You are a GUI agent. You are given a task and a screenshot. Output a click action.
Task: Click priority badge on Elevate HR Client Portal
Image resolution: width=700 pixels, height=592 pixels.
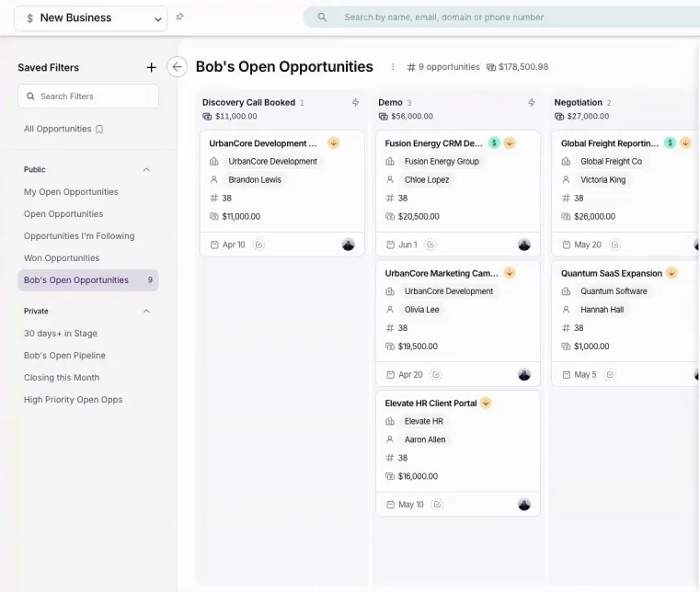[486, 403]
